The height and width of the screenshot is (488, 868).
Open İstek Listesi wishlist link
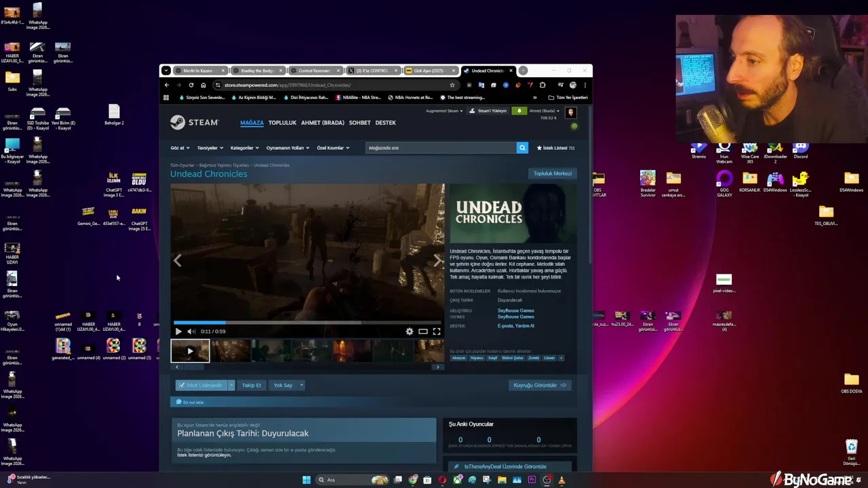coord(555,148)
